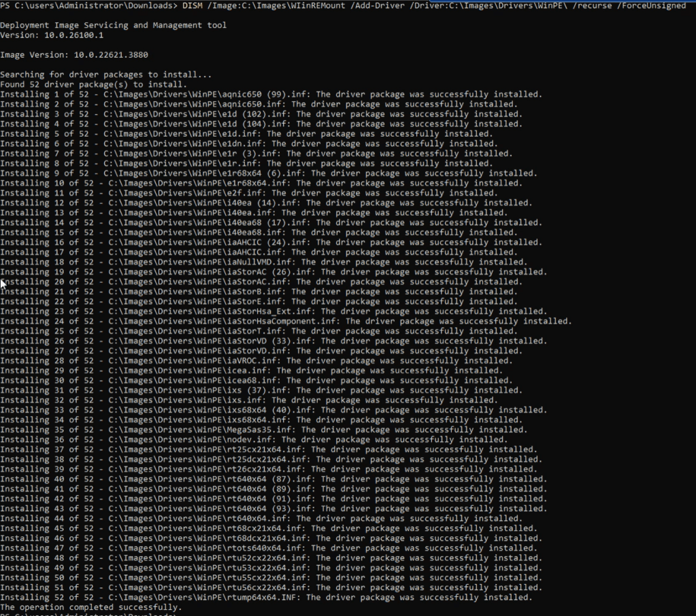Image resolution: width=696 pixels, height=616 pixels.
Task: Click the rt26cx21x64.inf output line
Action: point(268,469)
